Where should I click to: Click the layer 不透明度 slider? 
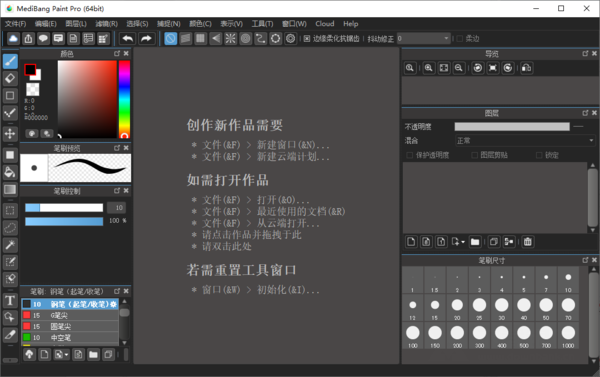tap(512, 127)
